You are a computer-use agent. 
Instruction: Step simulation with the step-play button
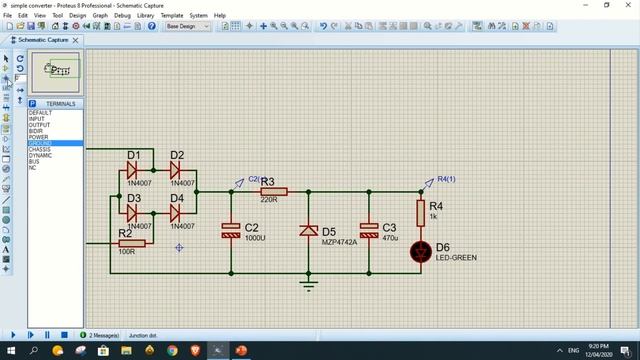30,335
